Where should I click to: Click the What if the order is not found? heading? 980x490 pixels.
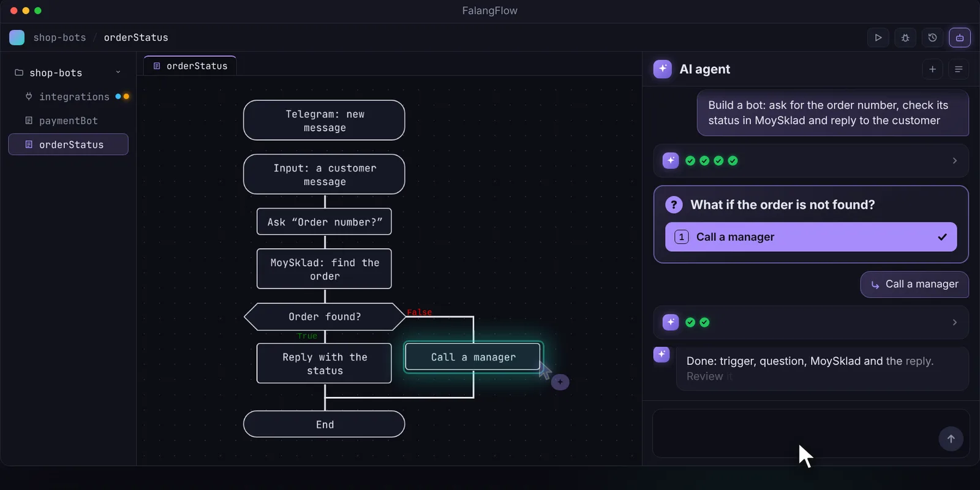pyautogui.click(x=783, y=205)
